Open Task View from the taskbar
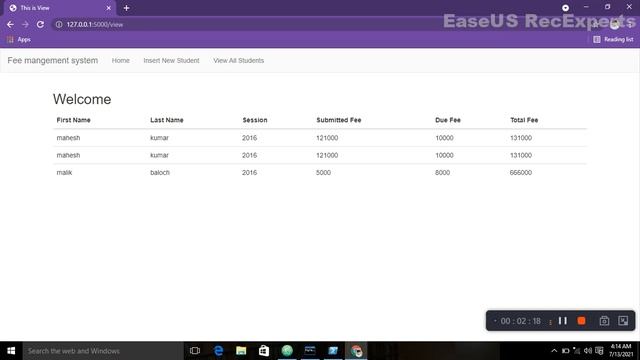This screenshot has width=640, height=360. (x=195, y=351)
